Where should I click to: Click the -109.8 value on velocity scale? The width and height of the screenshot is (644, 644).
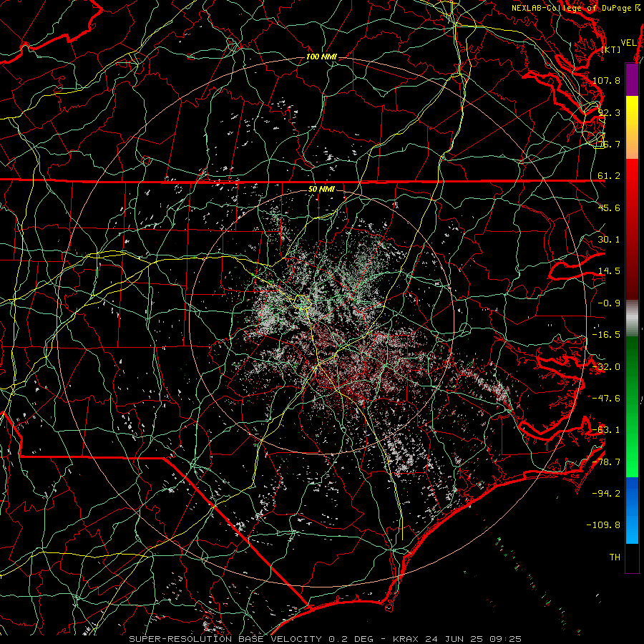[x=604, y=525]
